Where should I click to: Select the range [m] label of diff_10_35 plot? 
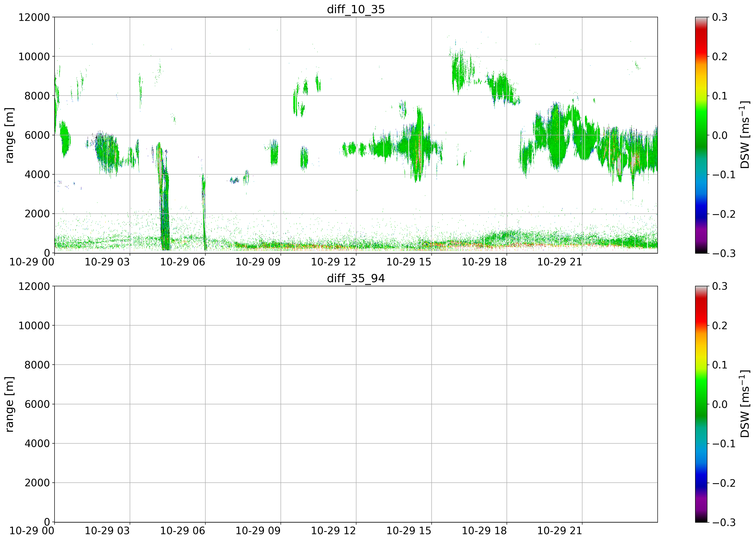(x=9, y=135)
